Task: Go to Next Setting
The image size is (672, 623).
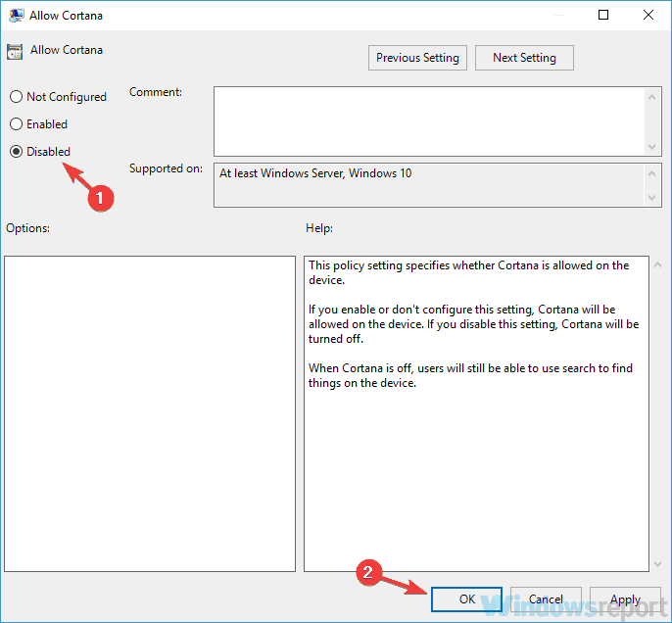Action: [x=524, y=58]
